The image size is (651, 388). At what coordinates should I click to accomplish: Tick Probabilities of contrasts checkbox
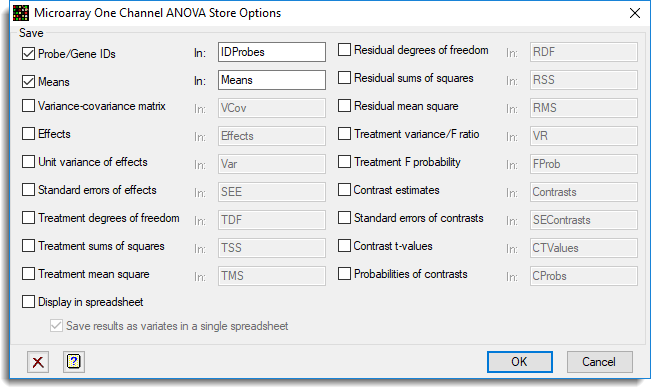click(x=344, y=273)
